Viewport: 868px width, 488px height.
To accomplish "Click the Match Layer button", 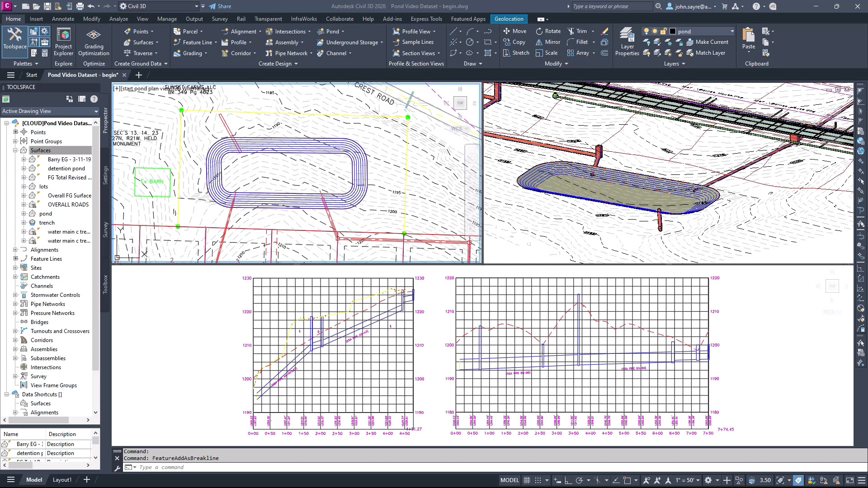I will tap(706, 53).
